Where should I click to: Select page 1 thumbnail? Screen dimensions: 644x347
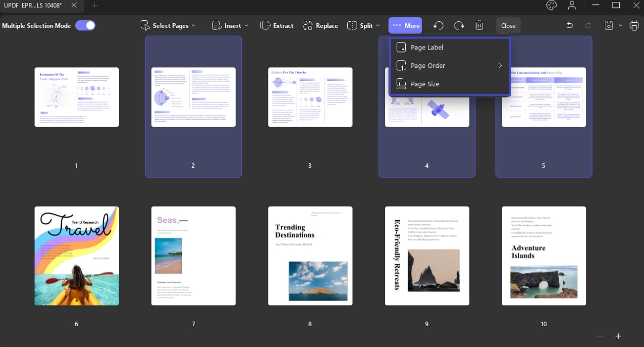point(77,97)
